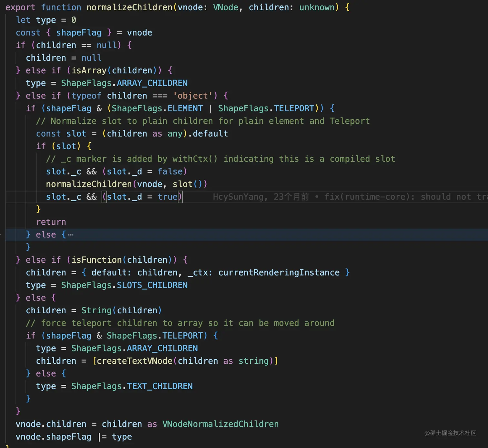Click ShapeFlags.ARRAY_CHILDREN on the first type assignment
488x448 pixels.
124,83
